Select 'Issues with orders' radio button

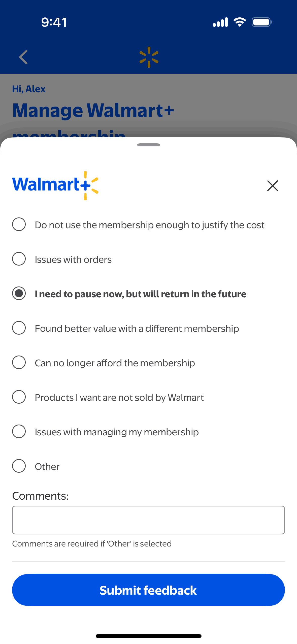(19, 259)
